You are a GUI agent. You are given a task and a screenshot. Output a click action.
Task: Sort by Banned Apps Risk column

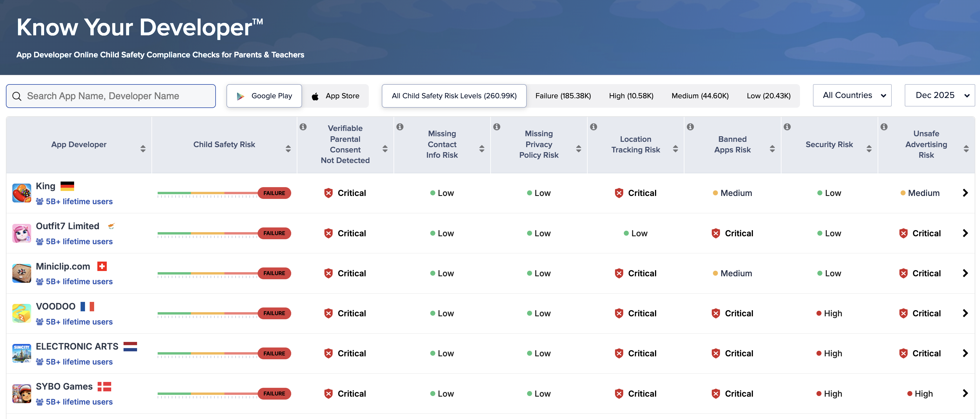point(772,148)
